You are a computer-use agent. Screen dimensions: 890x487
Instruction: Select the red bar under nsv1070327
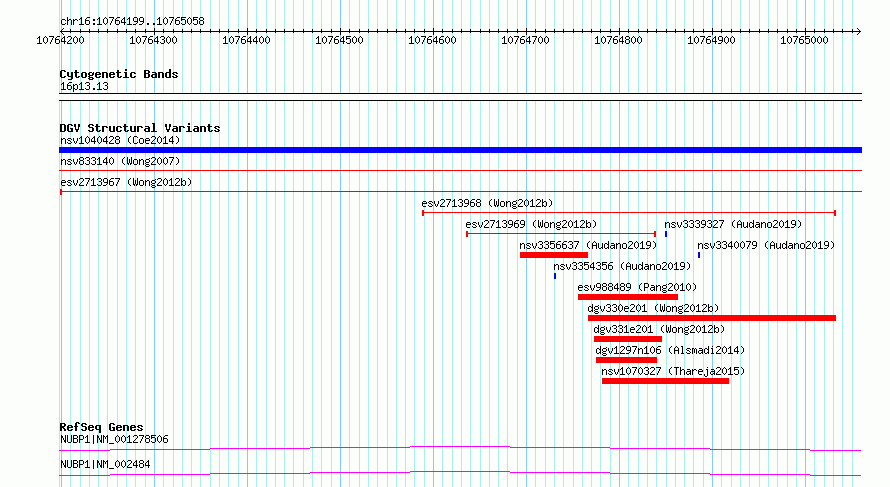click(x=665, y=381)
